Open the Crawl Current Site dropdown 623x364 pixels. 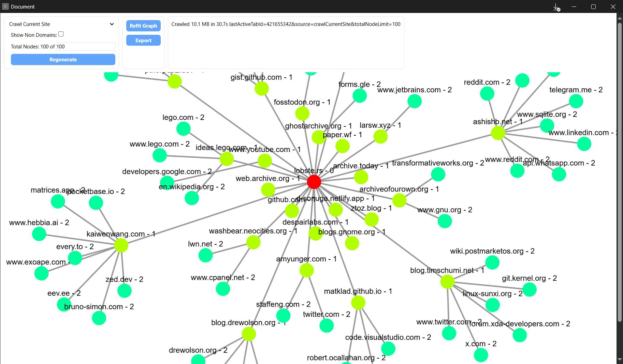coord(61,24)
